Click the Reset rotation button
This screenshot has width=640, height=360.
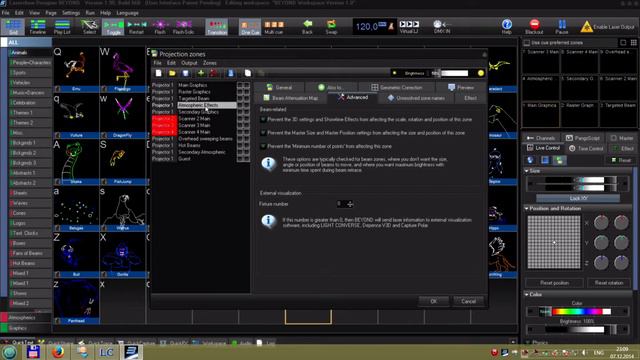click(609, 282)
